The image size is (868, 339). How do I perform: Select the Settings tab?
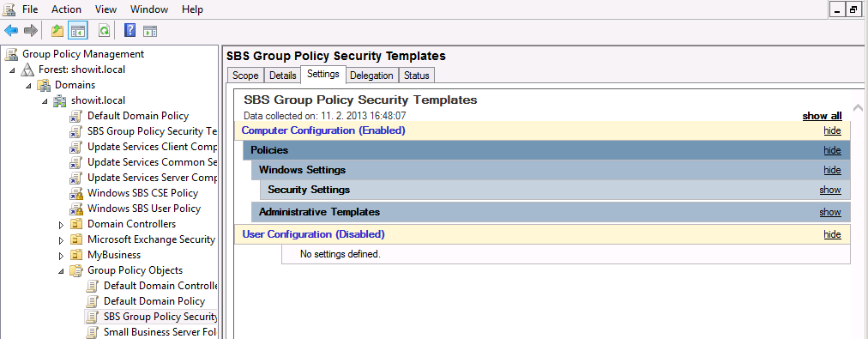[x=323, y=74]
